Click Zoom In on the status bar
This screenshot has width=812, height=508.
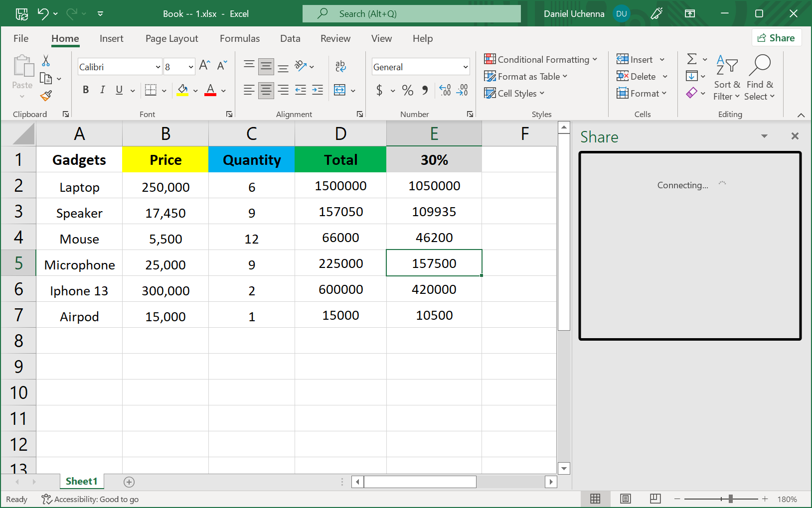point(765,499)
